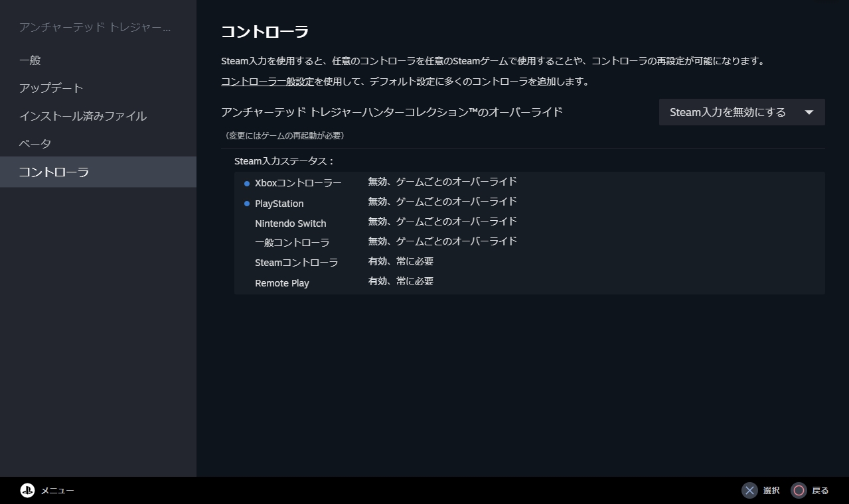The width and height of the screenshot is (849, 504).
Task: Go to インストール済みファイル in the sidebar
Action: coord(83,116)
